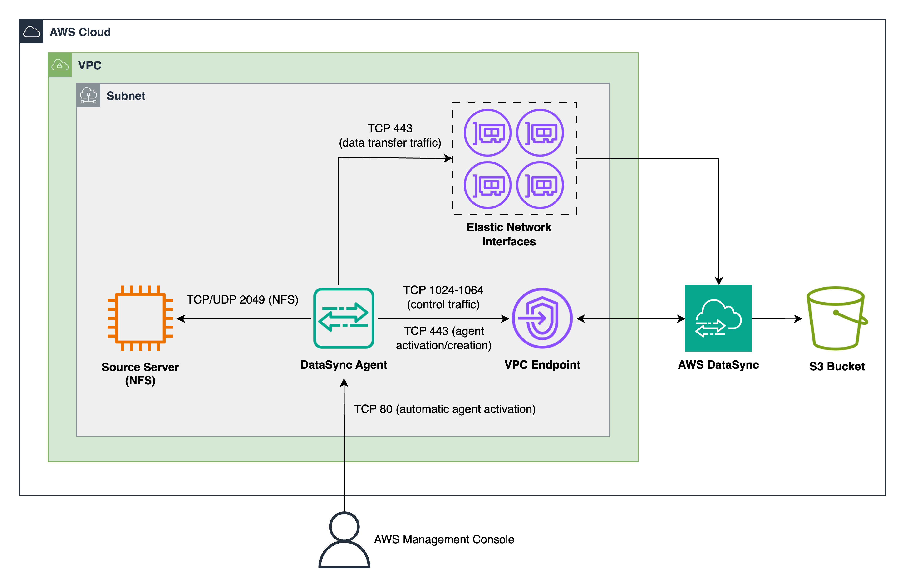The height and width of the screenshot is (588, 905).
Task: Select the green VPC cloud icon
Action: point(60,65)
